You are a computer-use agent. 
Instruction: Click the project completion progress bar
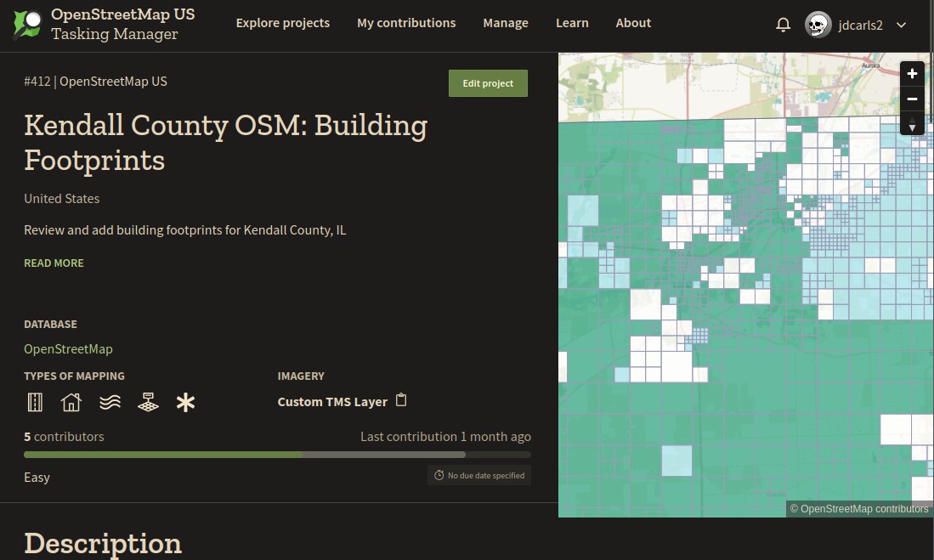(277, 455)
